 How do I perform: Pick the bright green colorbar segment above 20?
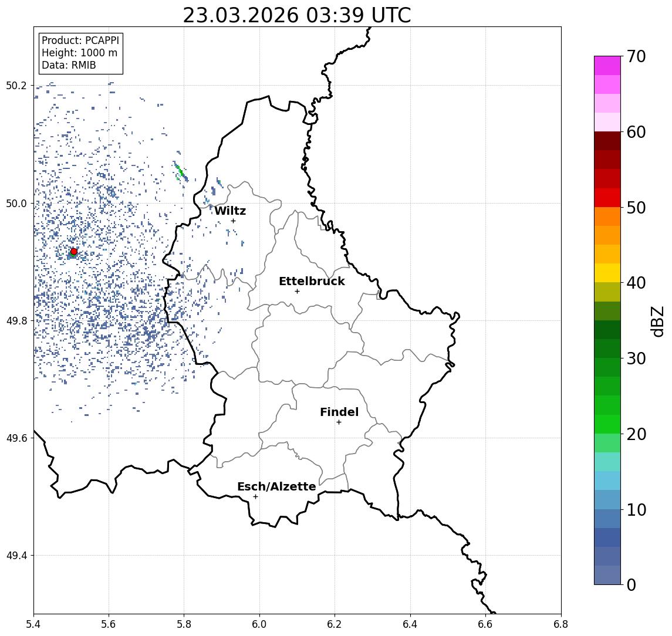point(607,424)
